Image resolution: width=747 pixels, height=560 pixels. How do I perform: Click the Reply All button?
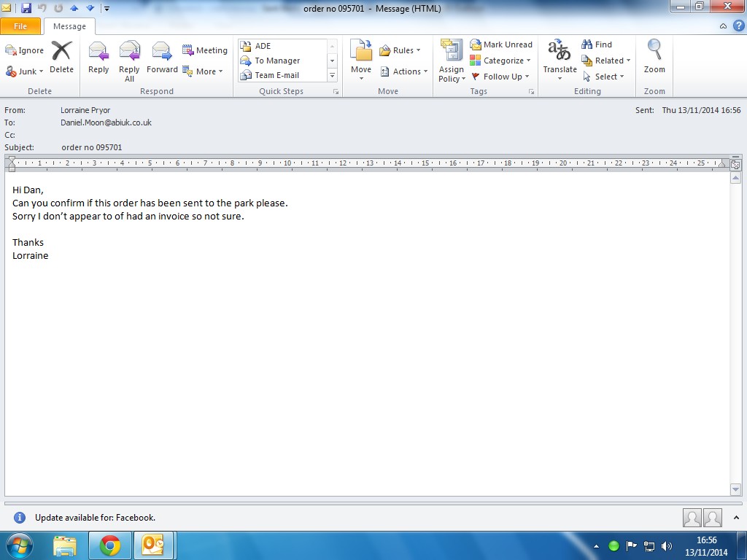click(129, 61)
